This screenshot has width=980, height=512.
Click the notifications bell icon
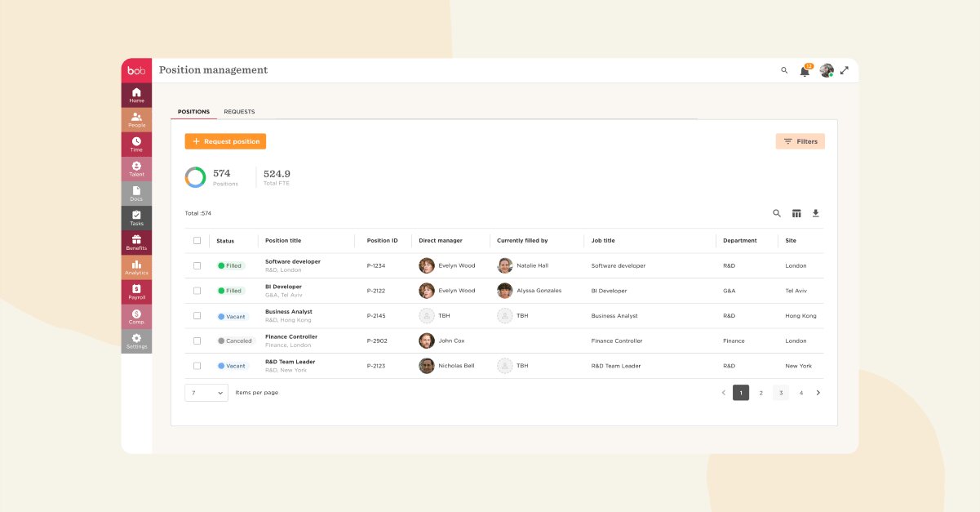805,71
